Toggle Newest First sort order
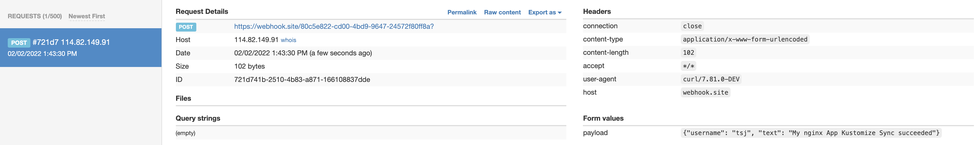 87,16
